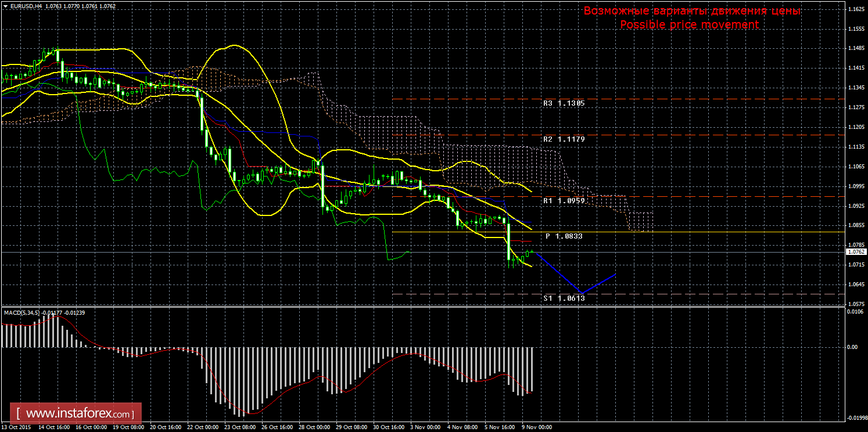The image size is (868, 432).
Task: Select the R2 1.1179 resistance label
Action: pyautogui.click(x=564, y=139)
